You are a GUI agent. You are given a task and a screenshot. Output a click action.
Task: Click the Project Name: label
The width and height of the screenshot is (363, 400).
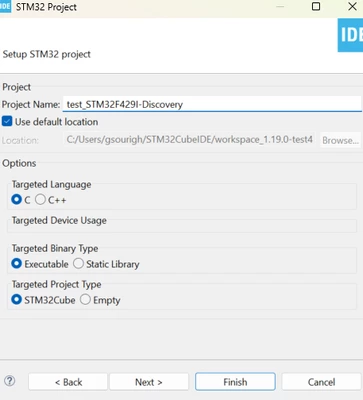[31, 104]
